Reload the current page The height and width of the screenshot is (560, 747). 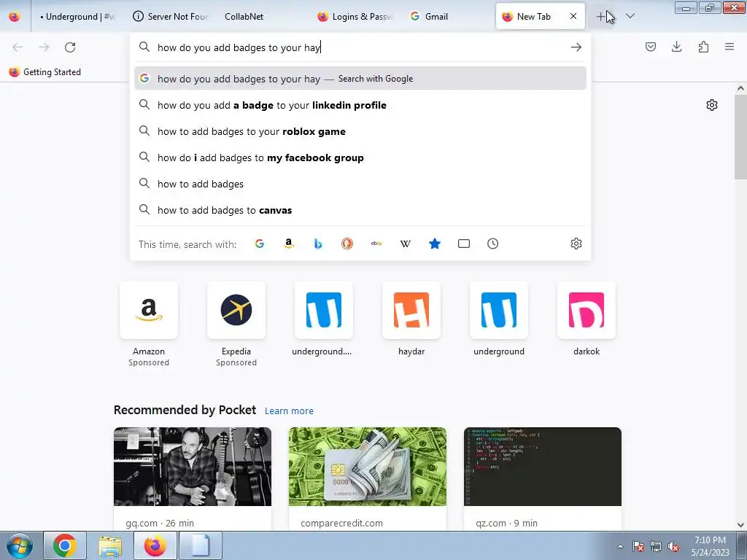coord(70,47)
